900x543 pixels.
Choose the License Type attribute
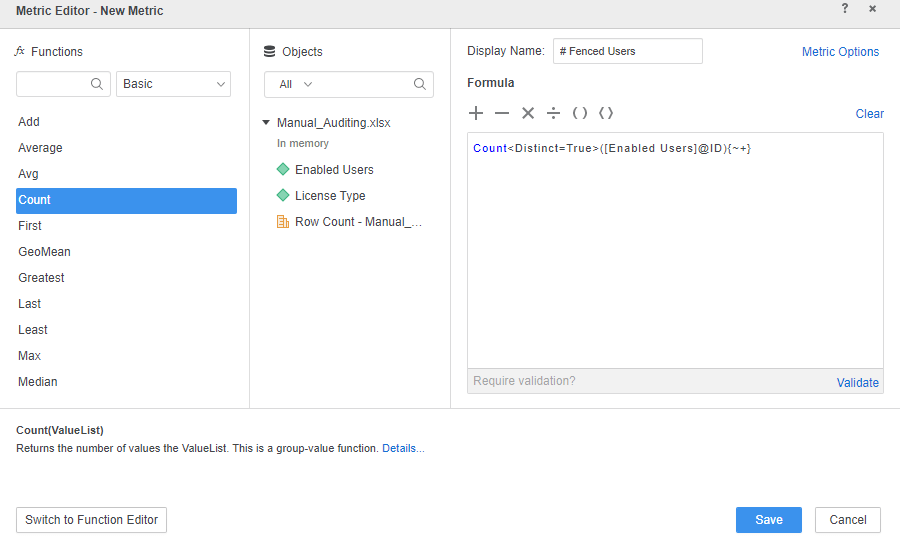coord(330,196)
